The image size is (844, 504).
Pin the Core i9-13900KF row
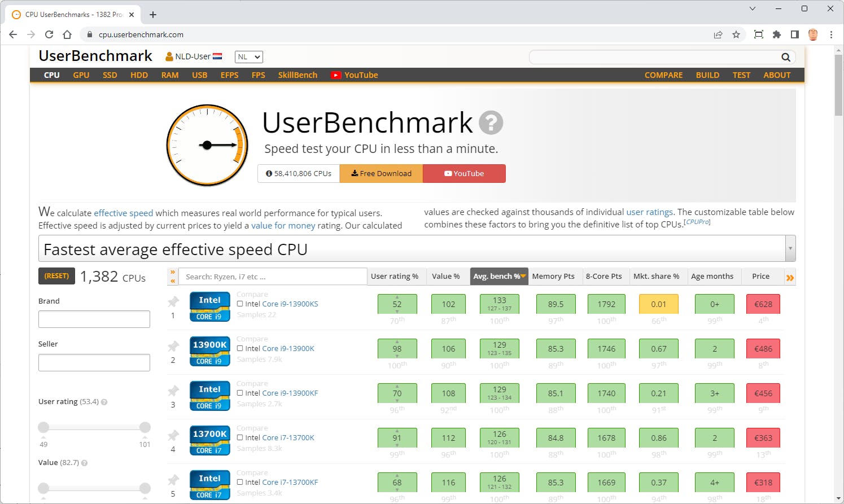(x=173, y=391)
